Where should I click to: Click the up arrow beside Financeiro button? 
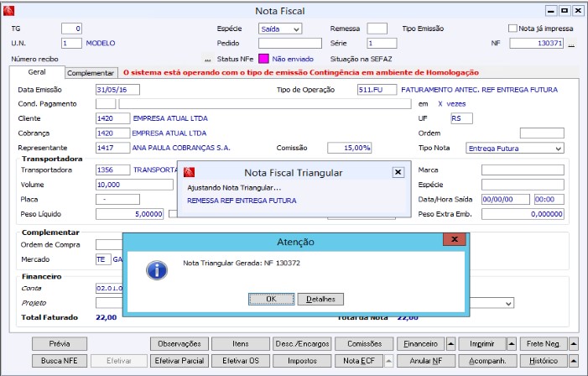point(451,344)
